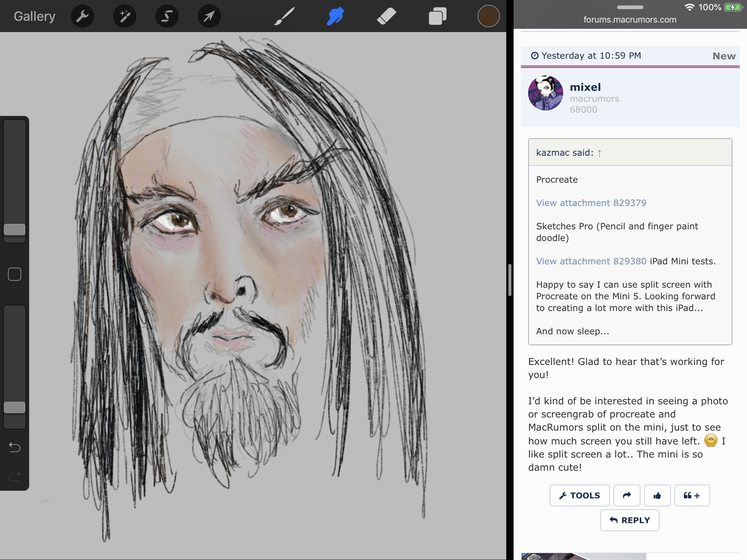Viewport: 747px width, 560px height.
Task: Open the Actions wrench menu
Action: [82, 16]
